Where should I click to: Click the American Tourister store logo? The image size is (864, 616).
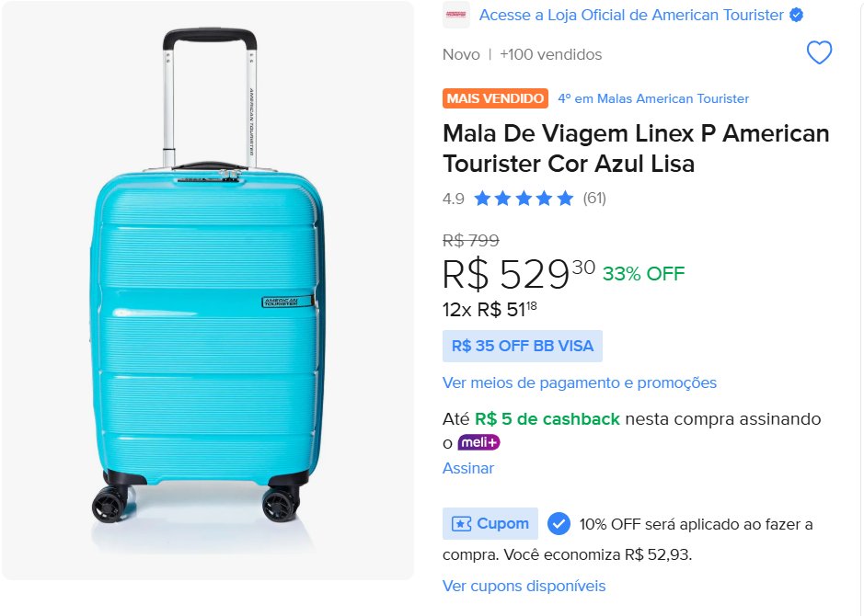[x=455, y=15]
